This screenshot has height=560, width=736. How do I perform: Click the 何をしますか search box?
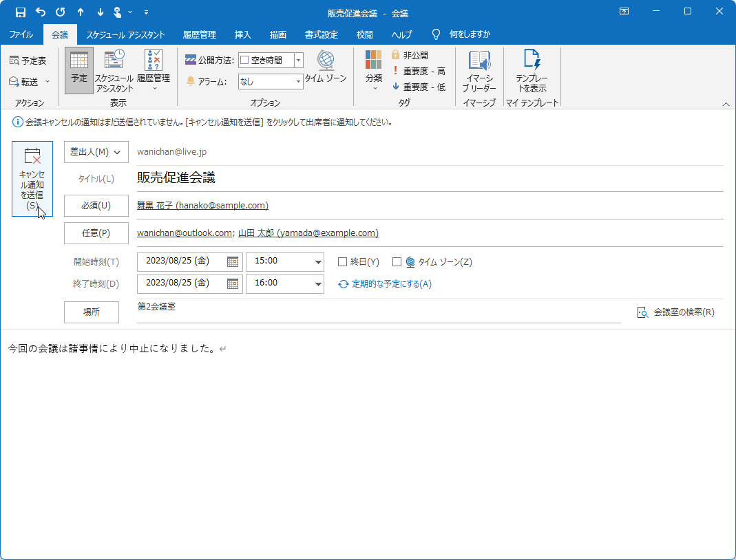point(470,34)
